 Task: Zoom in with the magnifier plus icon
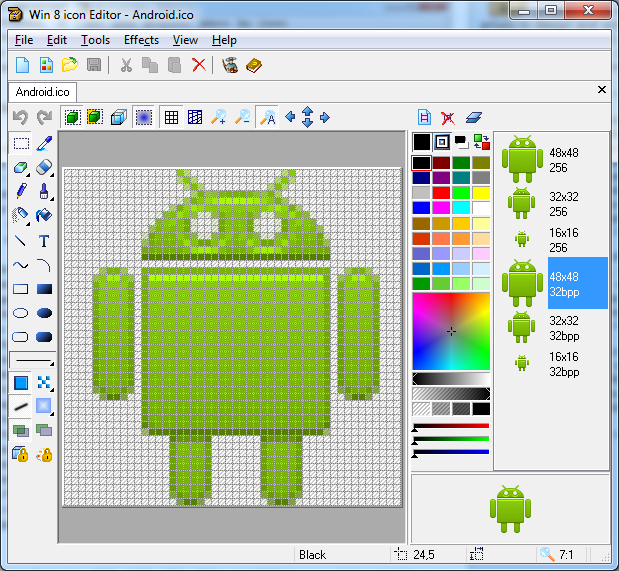(218, 117)
